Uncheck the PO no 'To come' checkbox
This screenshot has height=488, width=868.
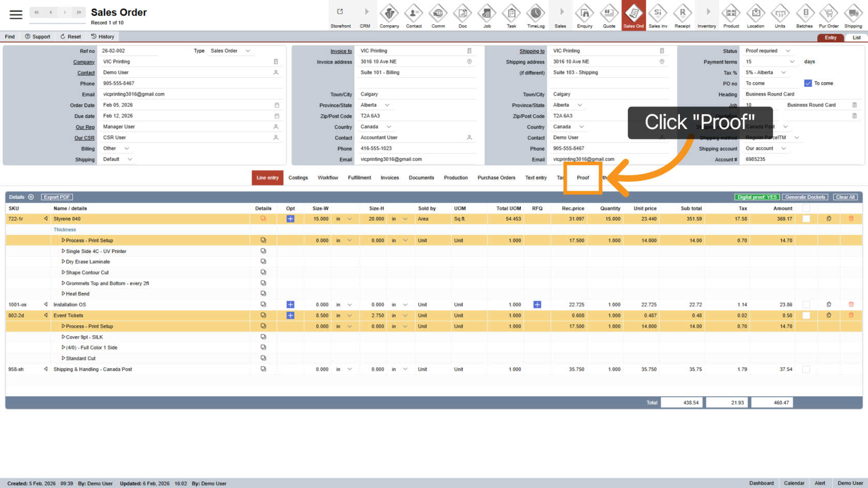808,83
